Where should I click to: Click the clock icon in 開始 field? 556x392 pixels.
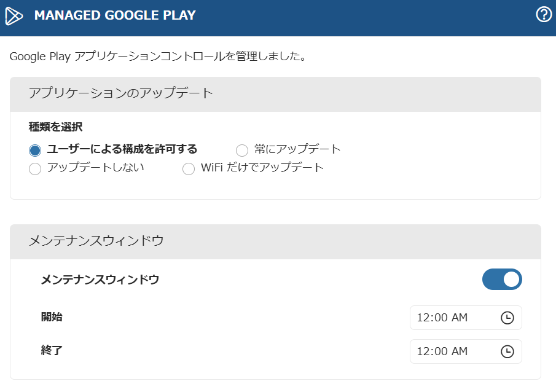[x=507, y=318]
